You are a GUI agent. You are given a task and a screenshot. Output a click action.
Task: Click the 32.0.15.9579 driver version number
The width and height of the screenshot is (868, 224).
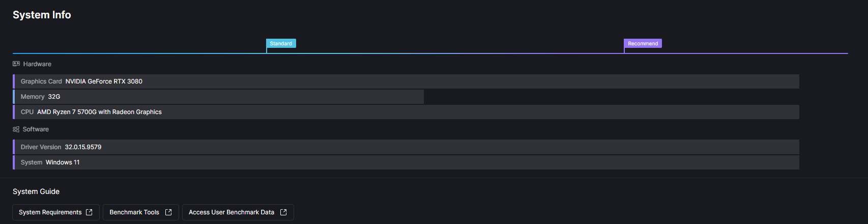[x=83, y=147]
